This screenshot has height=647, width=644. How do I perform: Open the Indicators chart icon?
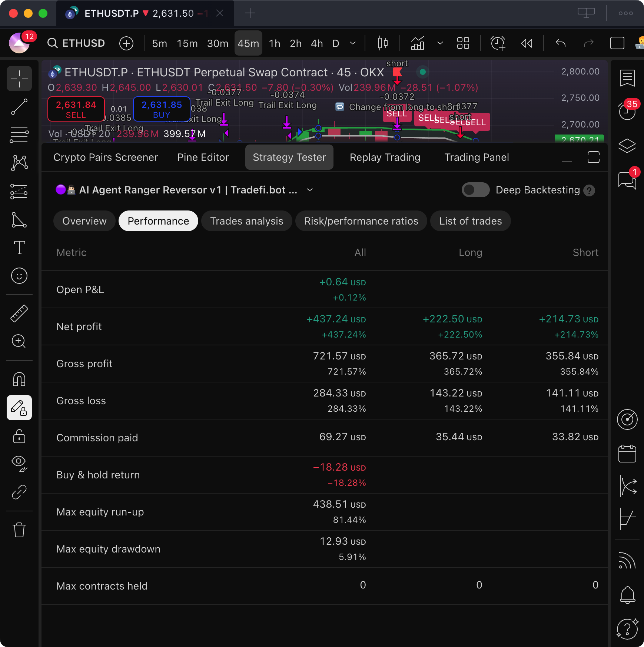[418, 43]
